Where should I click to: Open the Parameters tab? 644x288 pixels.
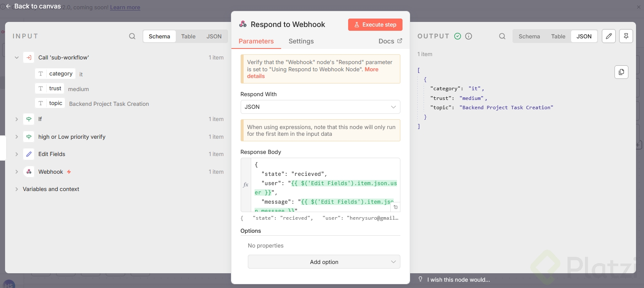pyautogui.click(x=256, y=41)
